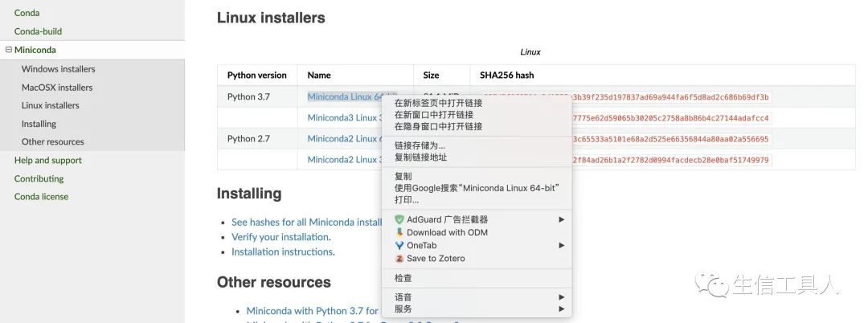Click SHA256 hash ending 686b69df3b
868x323 pixels.
coord(670,97)
